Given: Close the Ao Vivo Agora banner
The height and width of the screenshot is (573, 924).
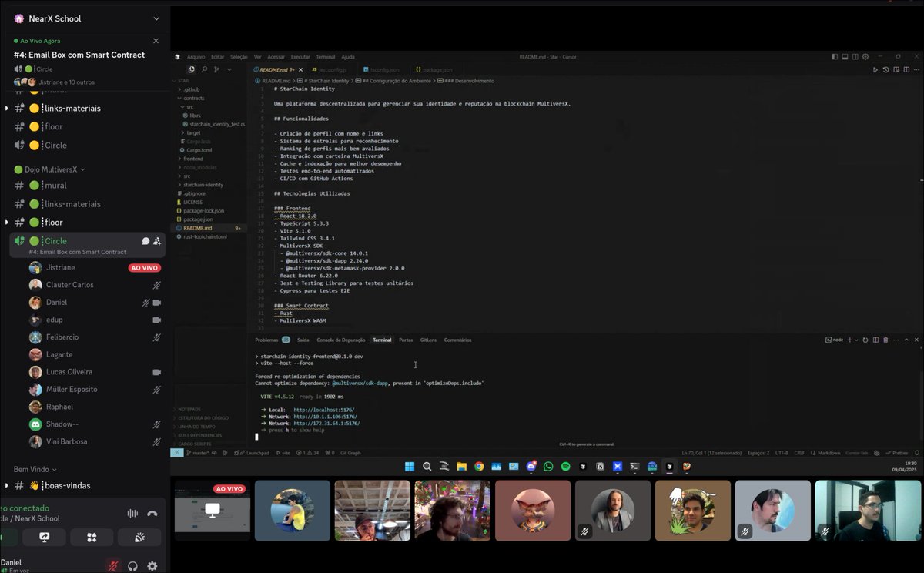Looking at the screenshot, I should pyautogui.click(x=156, y=41).
